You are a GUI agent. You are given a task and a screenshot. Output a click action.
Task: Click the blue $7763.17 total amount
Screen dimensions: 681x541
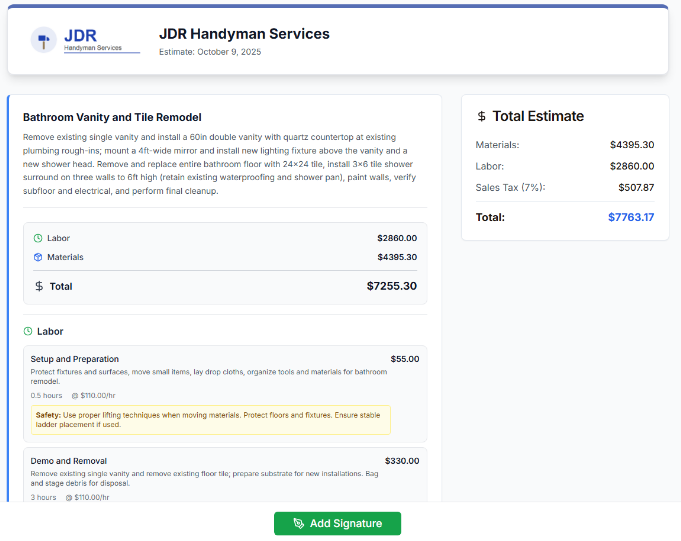point(630,217)
